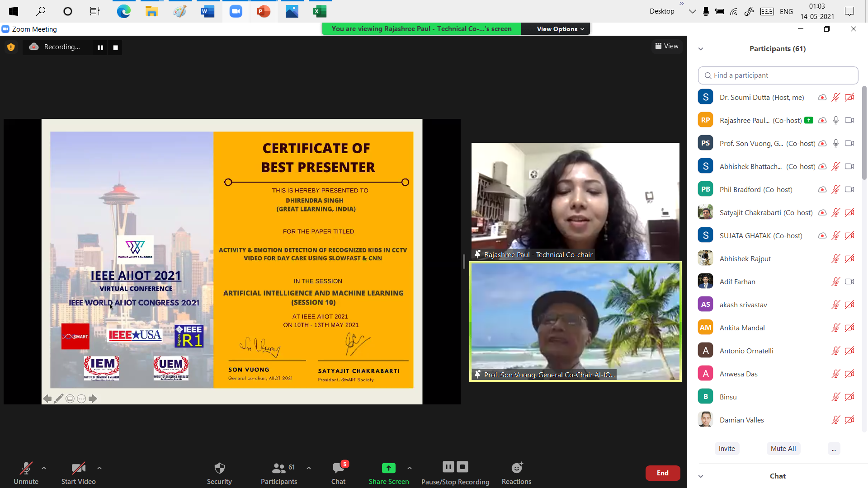The image size is (868, 488).
Task: Stop recording from the top-left indicator
Action: (x=116, y=47)
